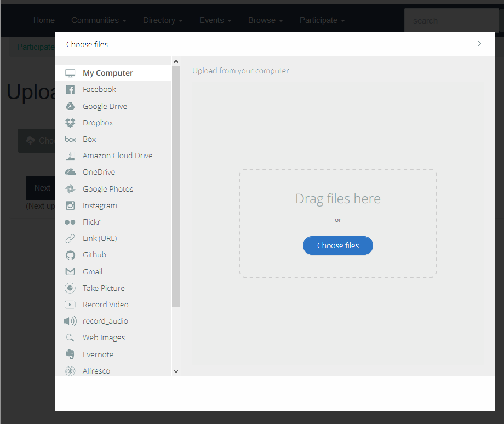The image size is (504, 424).
Task: Click the source list scroll down arrow
Action: [176, 371]
